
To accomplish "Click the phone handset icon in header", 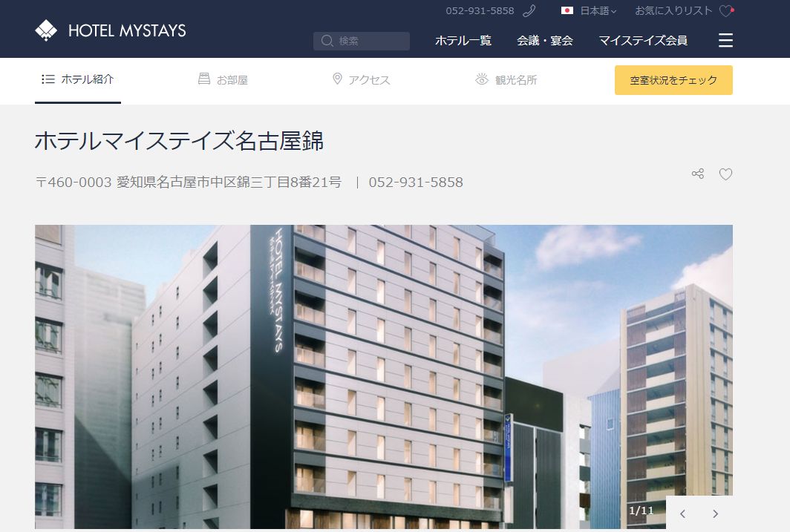I will tap(529, 10).
